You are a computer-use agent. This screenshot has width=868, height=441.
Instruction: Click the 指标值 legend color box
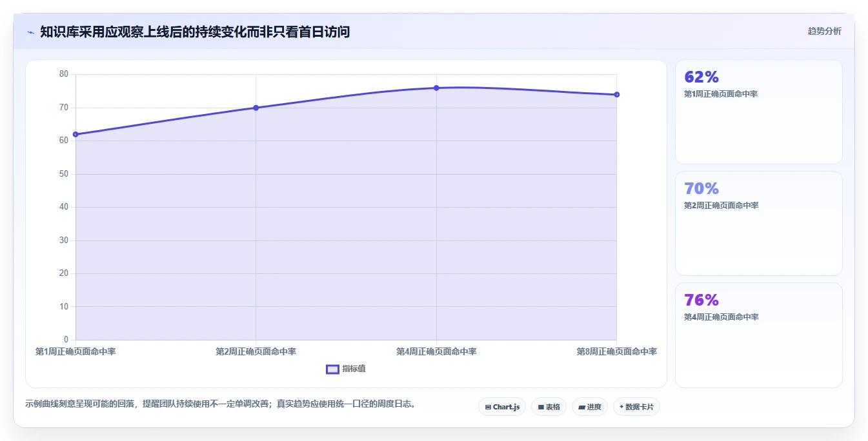332,369
